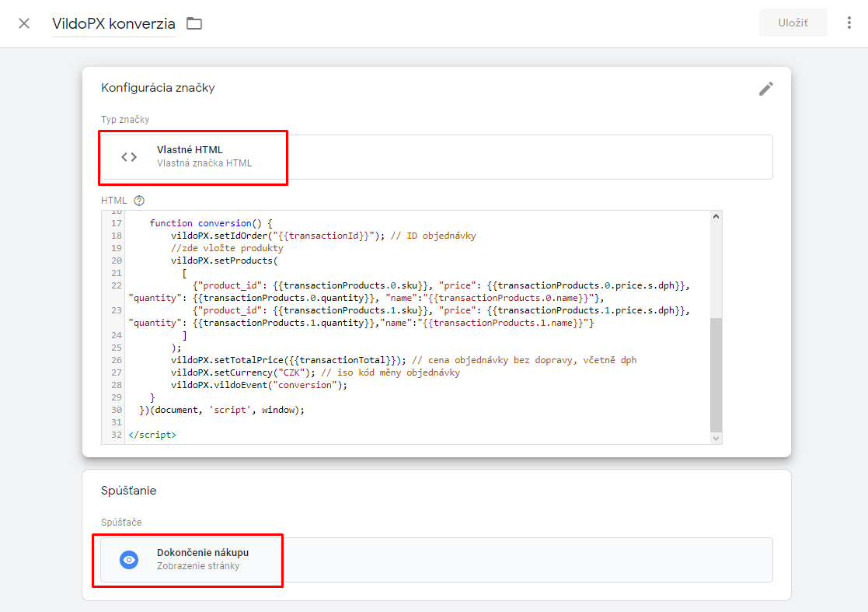This screenshot has width=868, height=612.
Task: Click line 28 vildoPX.vildoEvent conversion code
Action: [x=259, y=385]
